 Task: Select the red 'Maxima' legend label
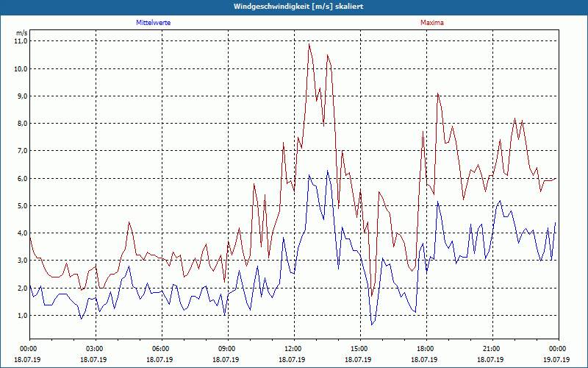pos(432,23)
